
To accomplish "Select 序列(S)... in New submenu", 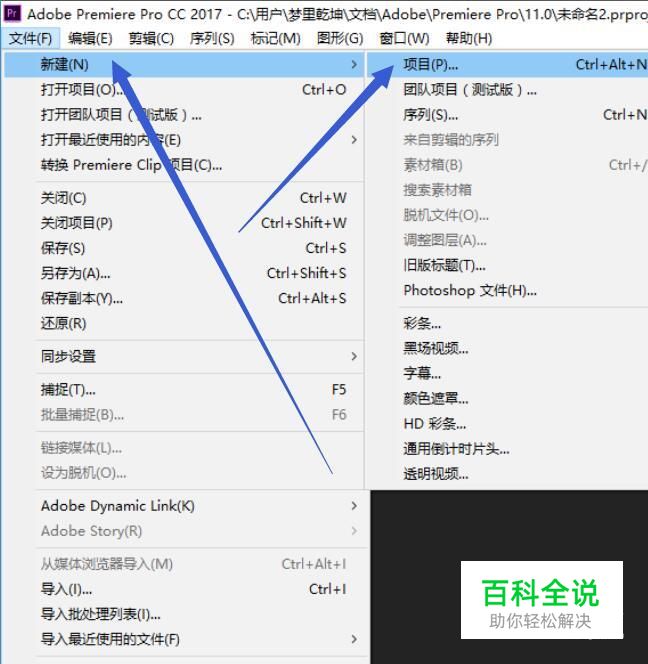I will coord(507,115).
